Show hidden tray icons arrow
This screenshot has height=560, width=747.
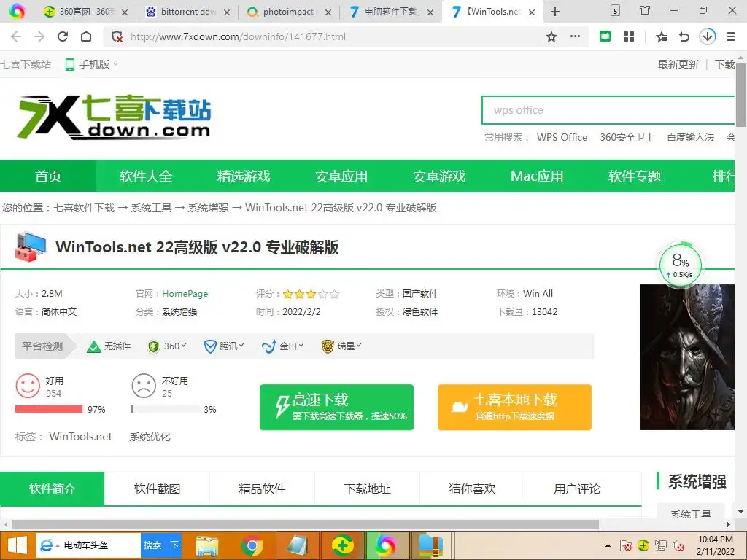click(x=608, y=545)
